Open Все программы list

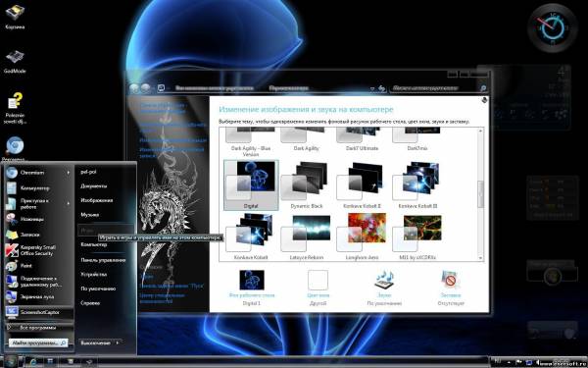click(x=37, y=328)
